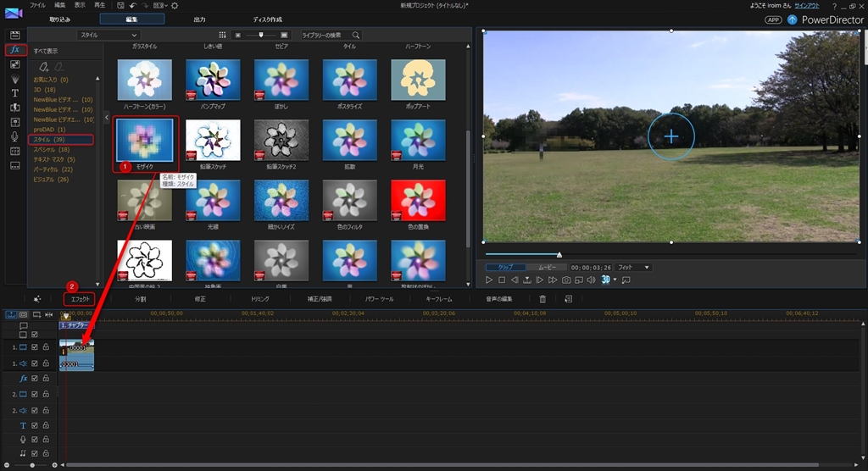Click the snapshot camera icon under preview

(566, 280)
